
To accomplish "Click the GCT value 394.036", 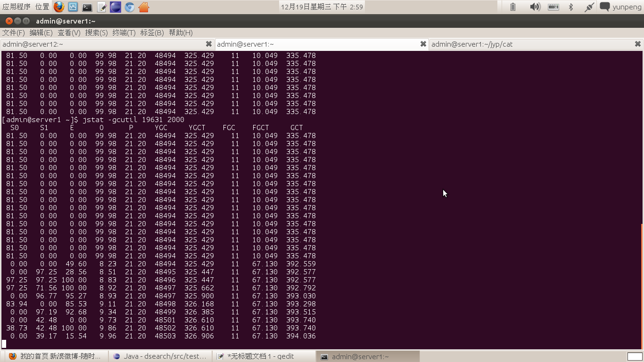I will [x=301, y=336].
